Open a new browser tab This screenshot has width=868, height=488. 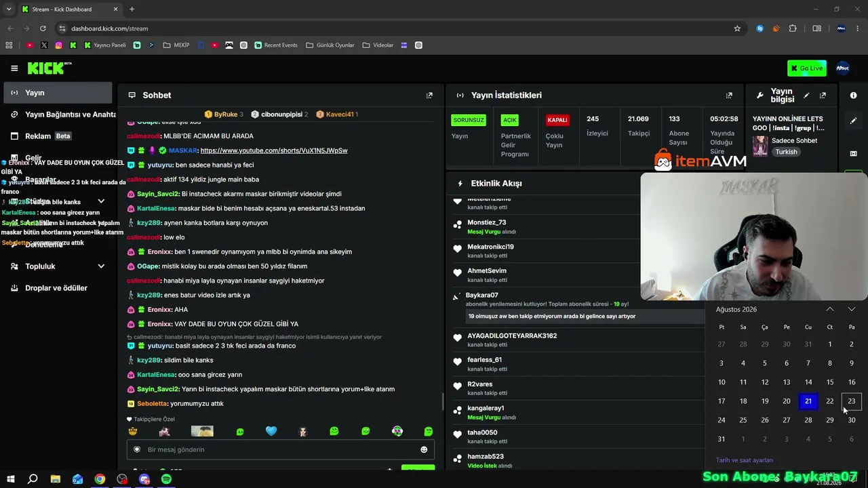132,9
